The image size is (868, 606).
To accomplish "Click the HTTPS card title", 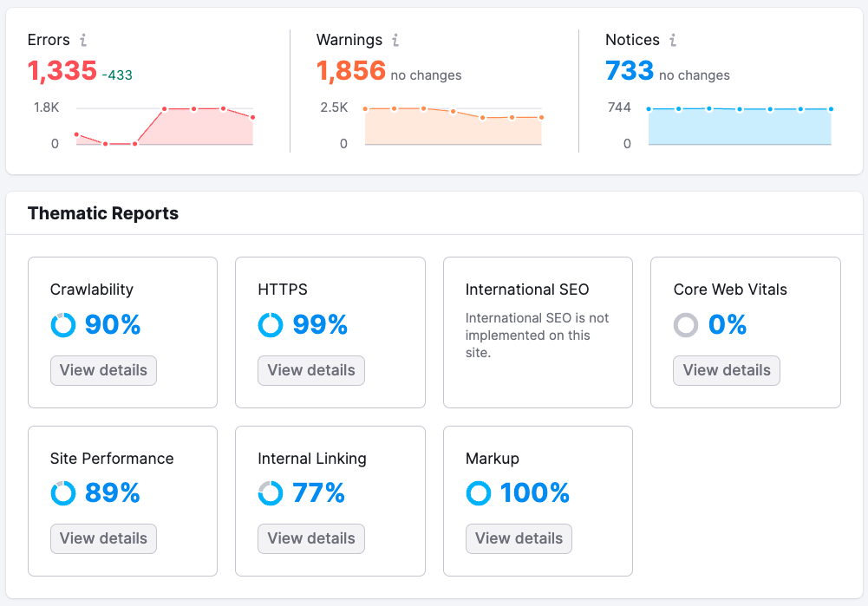I will click(x=283, y=290).
